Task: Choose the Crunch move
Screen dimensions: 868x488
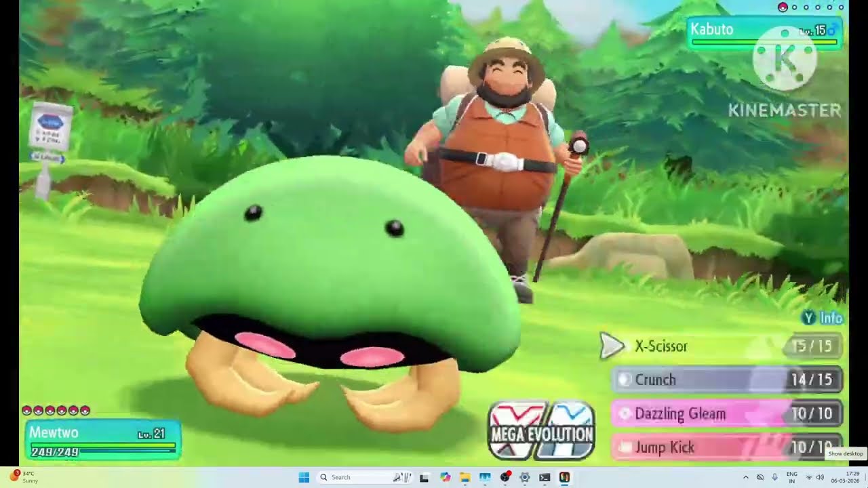Action: click(728, 380)
